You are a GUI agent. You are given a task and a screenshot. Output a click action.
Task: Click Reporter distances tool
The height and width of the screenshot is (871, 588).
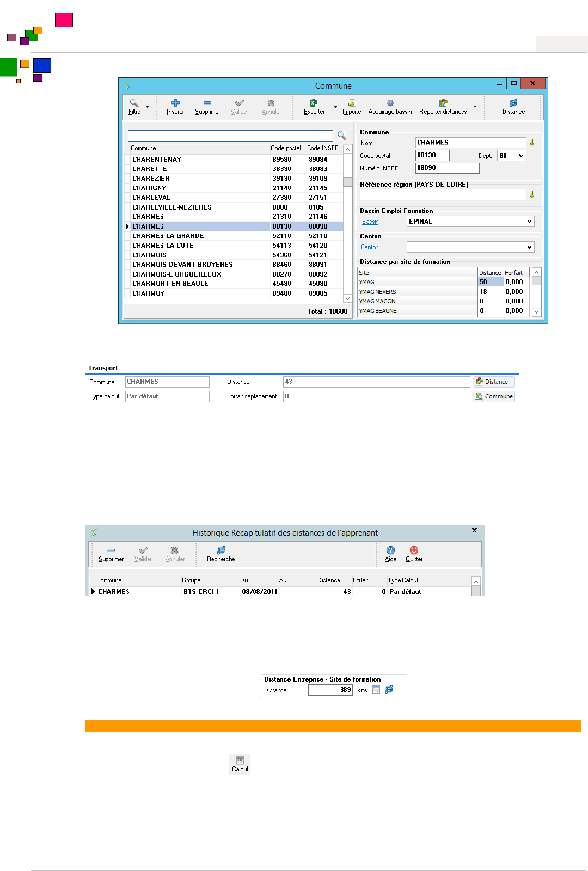443,107
